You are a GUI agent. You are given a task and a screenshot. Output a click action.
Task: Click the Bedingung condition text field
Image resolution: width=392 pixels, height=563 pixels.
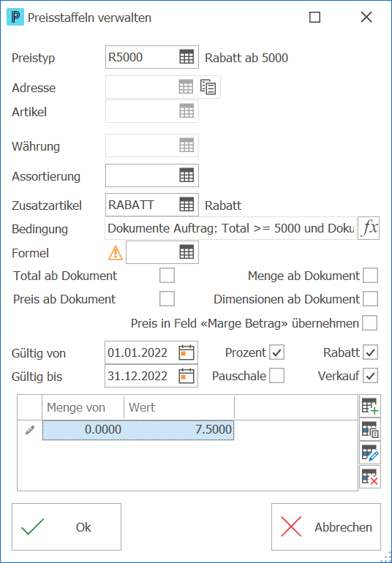point(230,228)
